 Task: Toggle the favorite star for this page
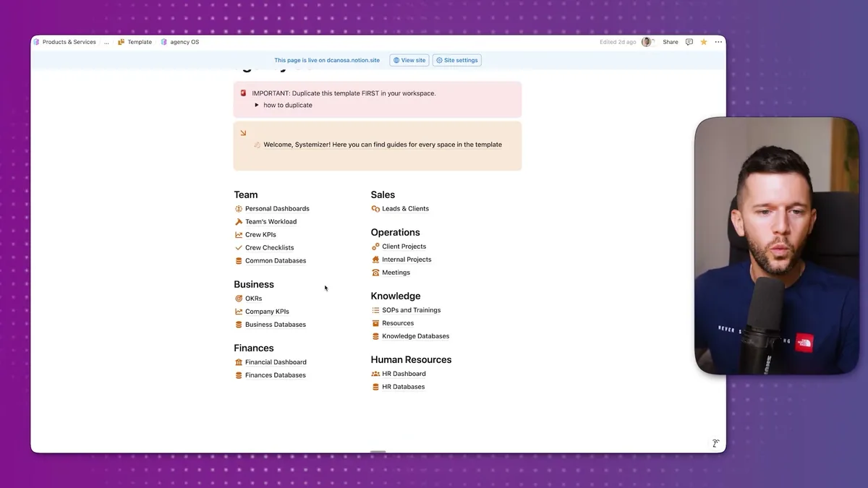coord(703,42)
